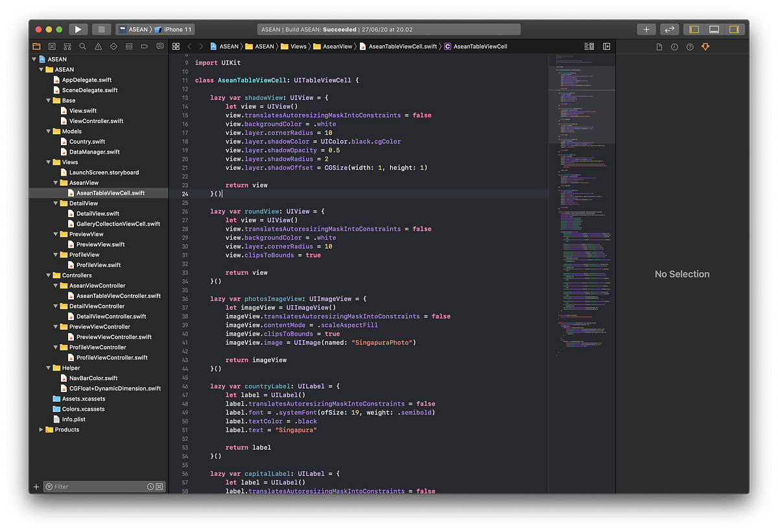Show the Breakpoint navigator
778x532 pixels.
145,46
